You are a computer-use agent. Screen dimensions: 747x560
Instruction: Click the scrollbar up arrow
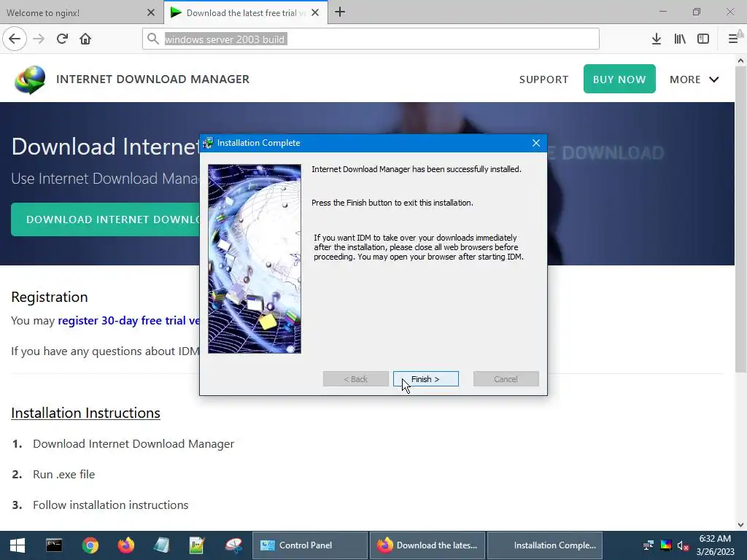coord(740,61)
